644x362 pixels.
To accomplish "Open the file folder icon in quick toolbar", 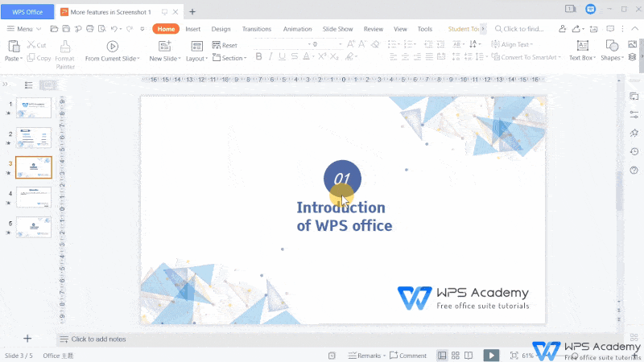I will click(x=54, y=29).
